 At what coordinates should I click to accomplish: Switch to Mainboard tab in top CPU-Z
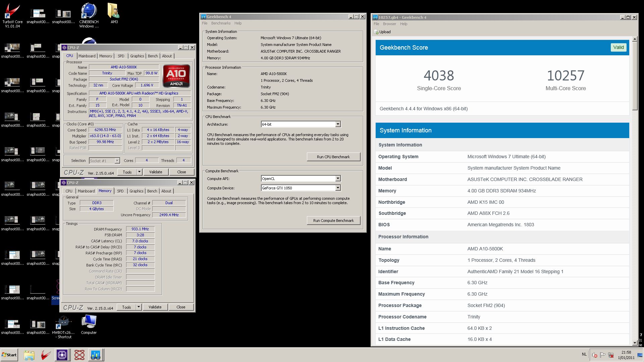(x=87, y=56)
